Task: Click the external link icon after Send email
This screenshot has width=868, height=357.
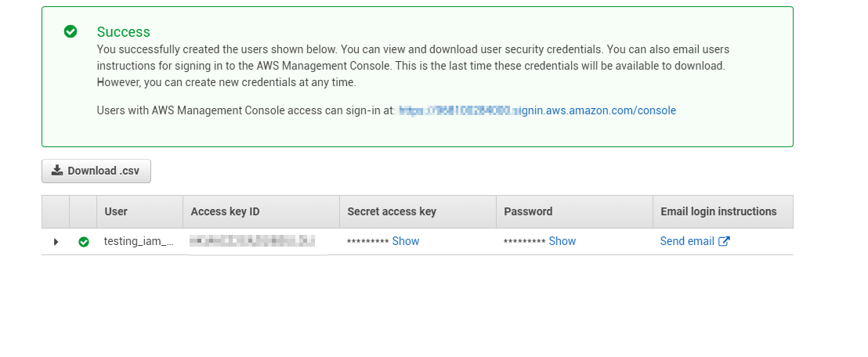Action: click(724, 241)
